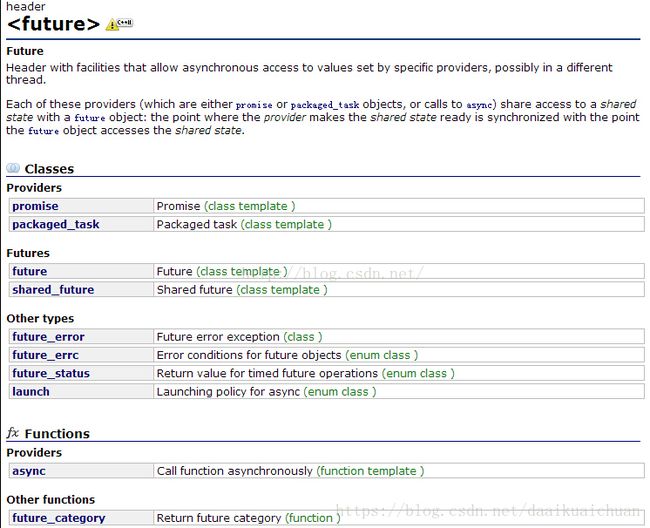Screen dimensions: 650x528
Task: Click the 'Functions' section heading
Action: point(57,434)
